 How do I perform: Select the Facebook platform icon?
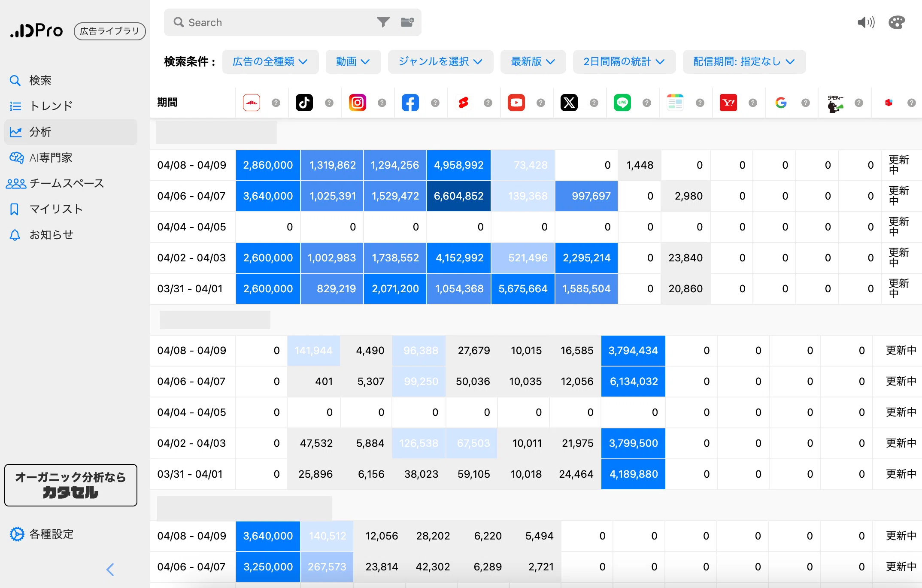(410, 103)
